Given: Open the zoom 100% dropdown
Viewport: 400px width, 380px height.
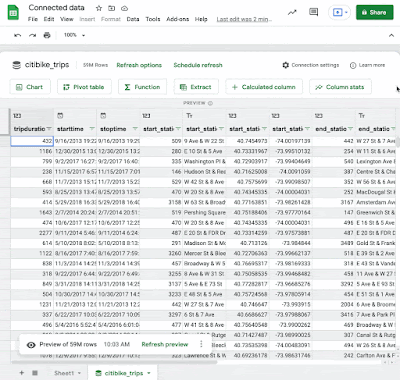Looking at the screenshot, I should [x=75, y=35].
